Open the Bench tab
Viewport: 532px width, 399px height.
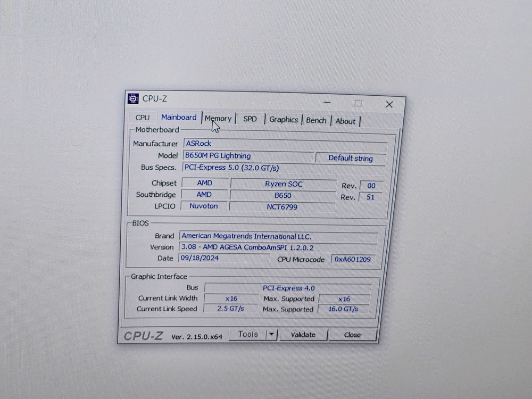pos(316,121)
